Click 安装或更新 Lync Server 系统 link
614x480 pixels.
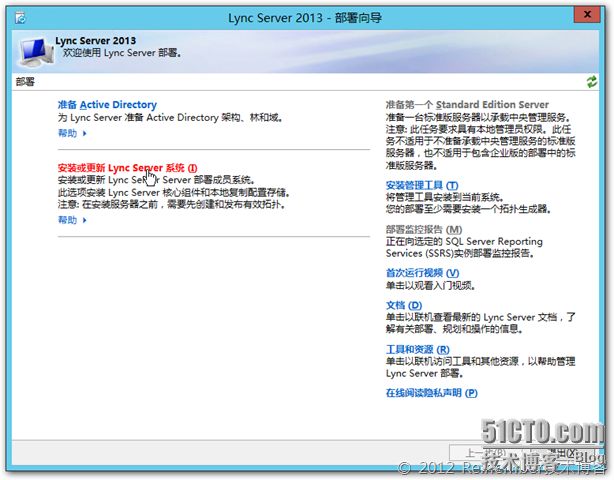pyautogui.click(x=127, y=168)
